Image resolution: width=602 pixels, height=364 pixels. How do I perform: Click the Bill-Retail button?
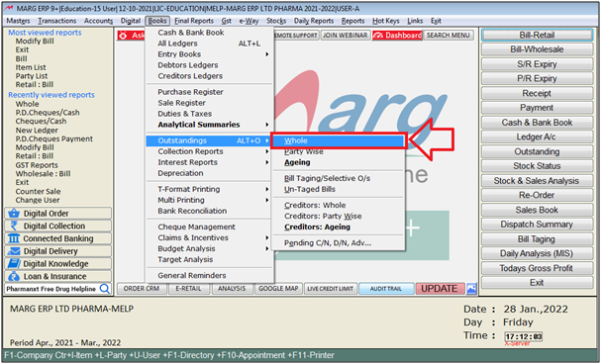[537, 35]
